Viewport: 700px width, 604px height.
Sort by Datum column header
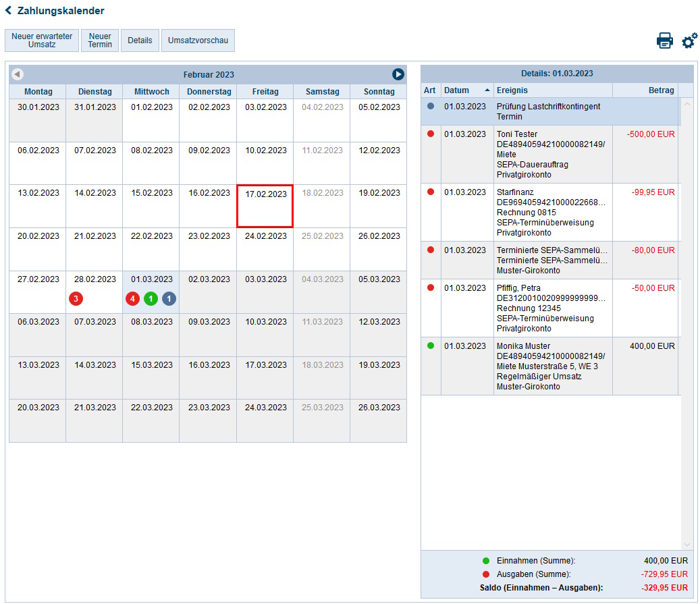[466, 90]
